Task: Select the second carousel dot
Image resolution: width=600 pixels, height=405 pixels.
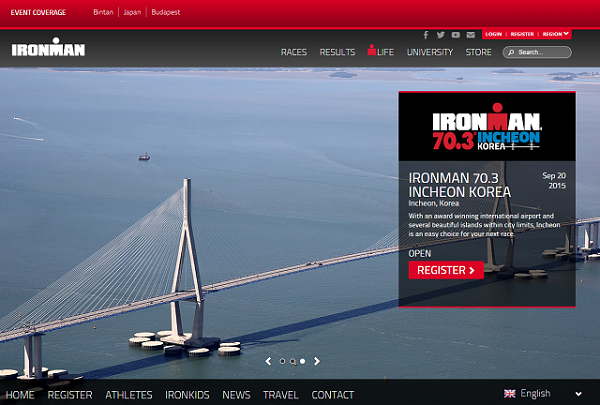Action: pos(292,361)
